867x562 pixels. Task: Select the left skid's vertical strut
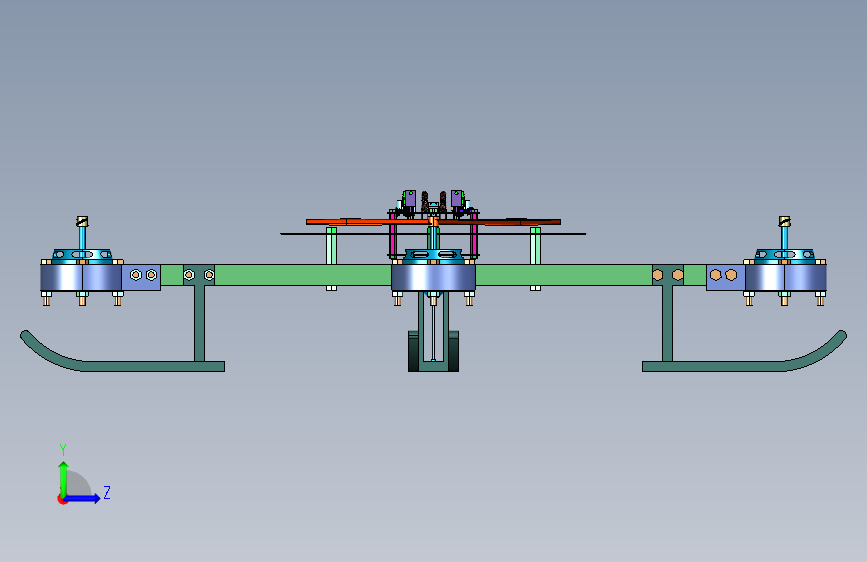(199, 323)
